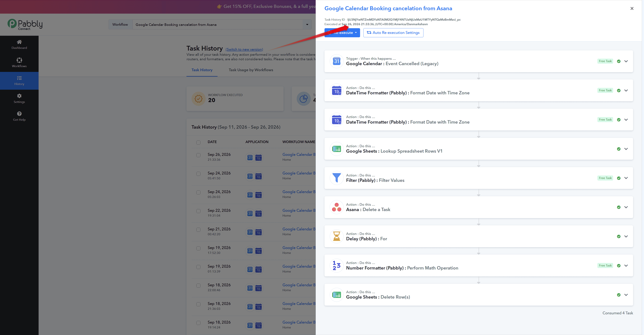Screen dimensions: 644x335
Task: Click the Google Sheets Delete Row(s) icon
Action: (x=336, y=295)
